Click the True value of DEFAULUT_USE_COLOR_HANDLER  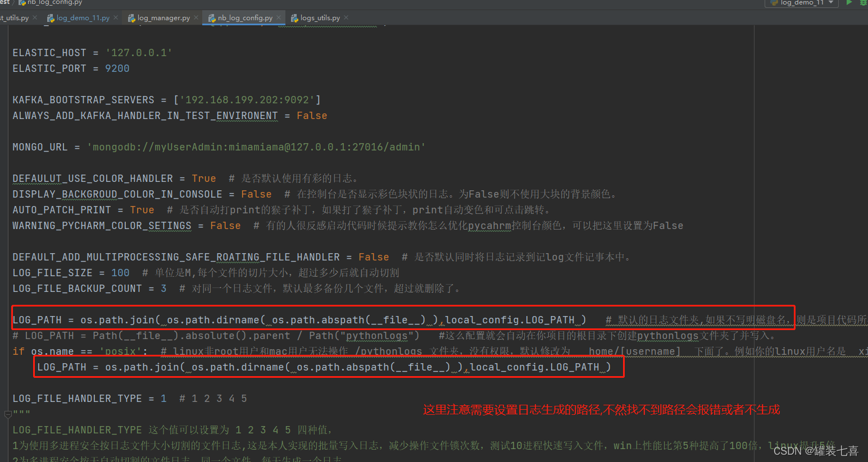[x=204, y=179]
